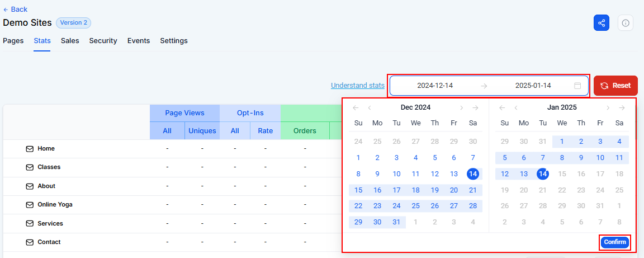Viewport: 644px width, 258px height.
Task: Click the Opt-Ins column header
Action: pos(250,113)
